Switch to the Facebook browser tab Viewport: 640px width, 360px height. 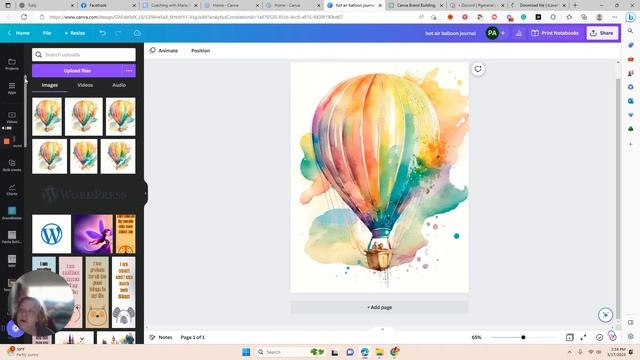(107, 5)
